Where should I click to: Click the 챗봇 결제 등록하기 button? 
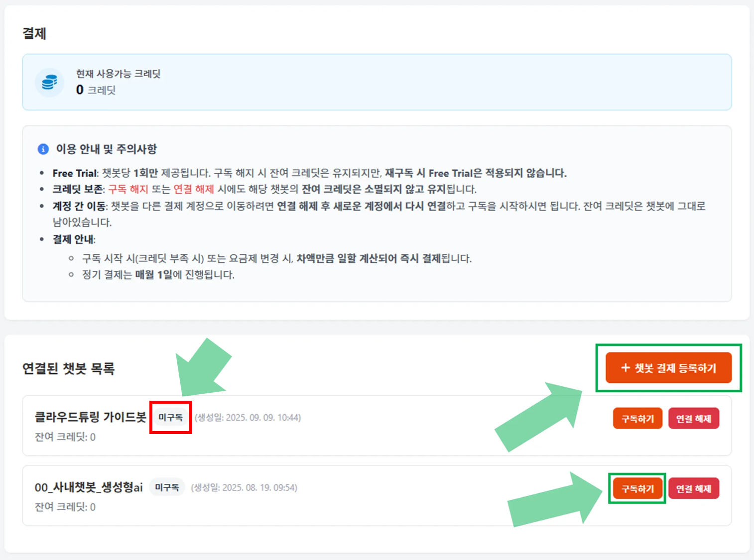(668, 368)
